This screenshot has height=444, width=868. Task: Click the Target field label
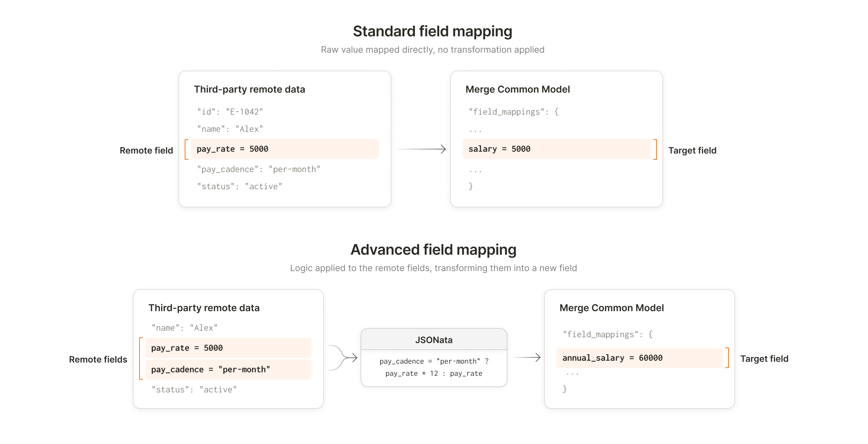[692, 150]
